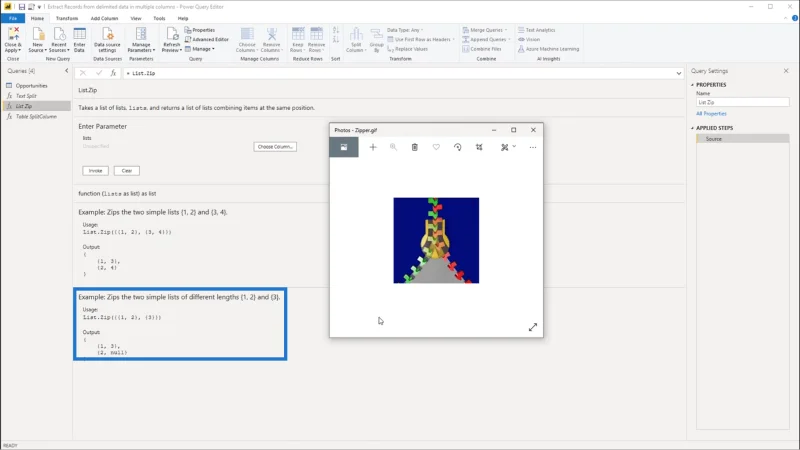Open Vision AI insight
This screenshot has width=800, height=450.
pos(529,39)
